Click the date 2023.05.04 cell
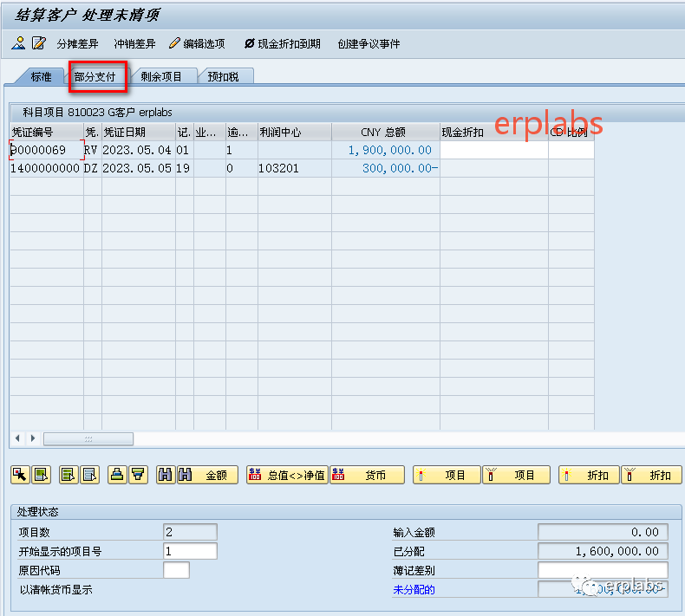This screenshot has height=616, width=685. [x=139, y=150]
